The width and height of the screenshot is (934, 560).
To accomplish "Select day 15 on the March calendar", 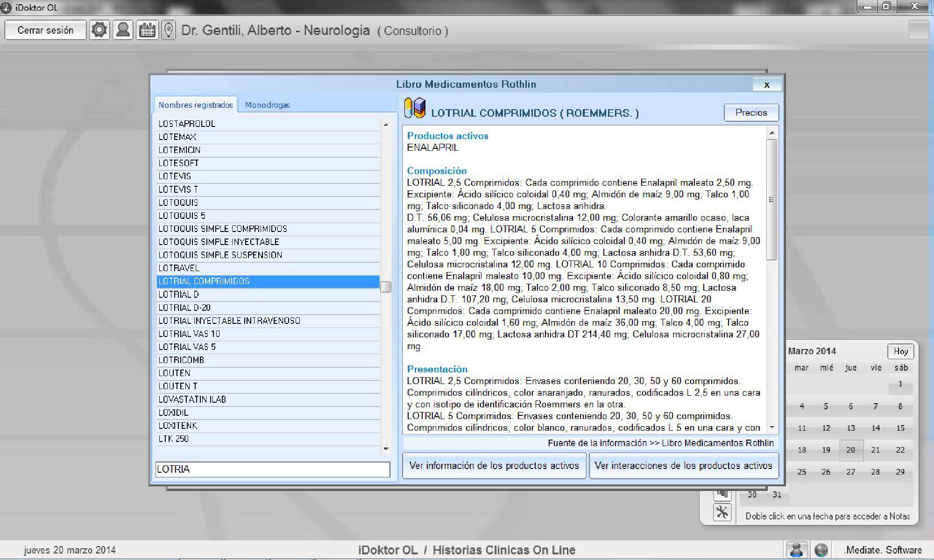I will [x=900, y=428].
